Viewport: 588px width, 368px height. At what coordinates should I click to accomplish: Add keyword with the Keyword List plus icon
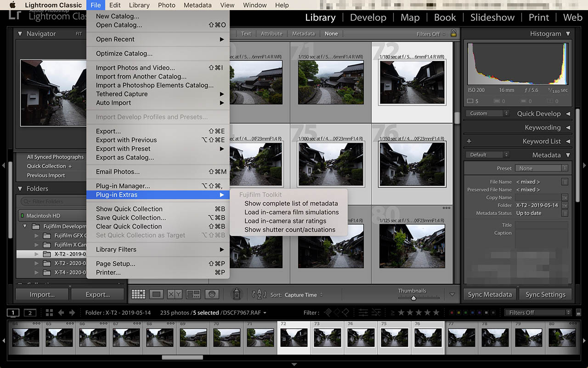[469, 141]
